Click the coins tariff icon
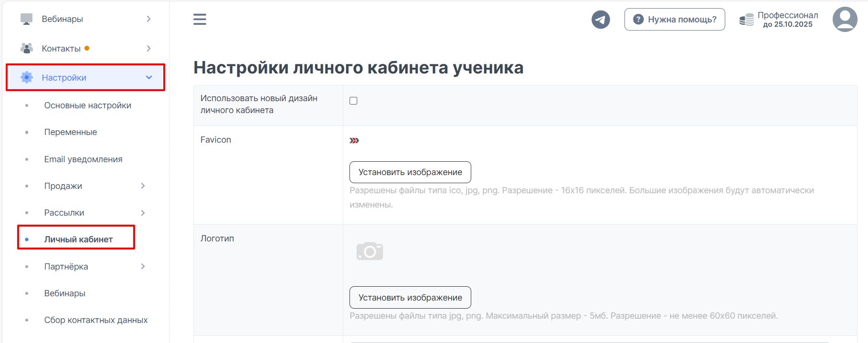 746,20
